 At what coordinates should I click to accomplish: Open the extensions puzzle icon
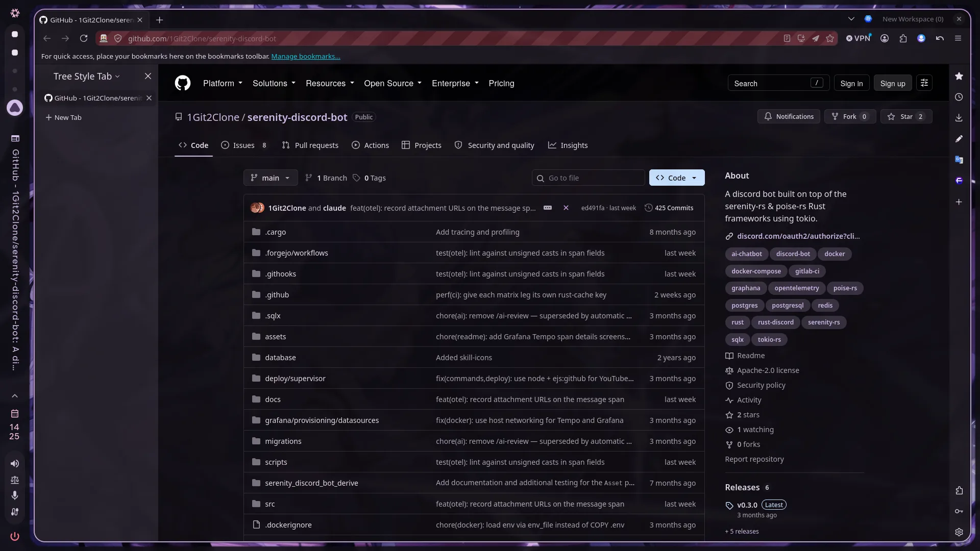[x=903, y=38]
